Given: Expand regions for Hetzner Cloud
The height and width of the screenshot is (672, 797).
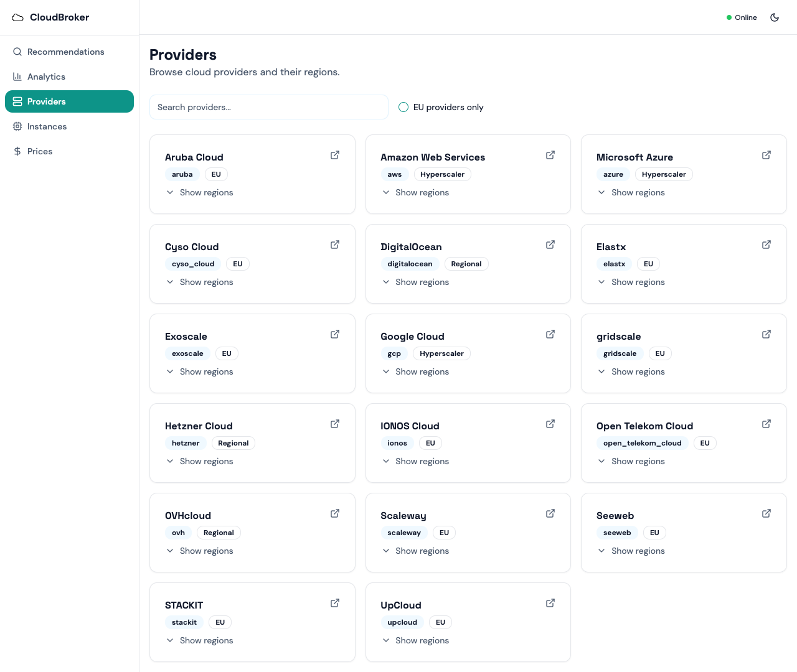Looking at the screenshot, I should tap(199, 461).
